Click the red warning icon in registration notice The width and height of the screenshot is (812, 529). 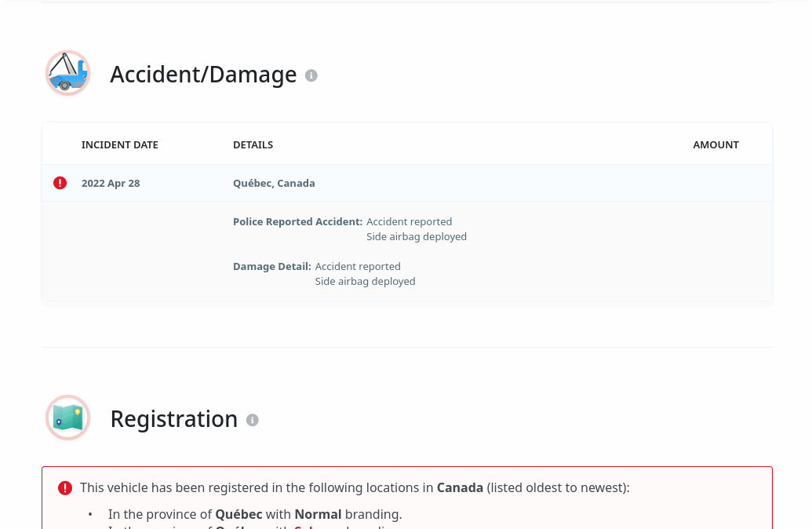(65, 488)
